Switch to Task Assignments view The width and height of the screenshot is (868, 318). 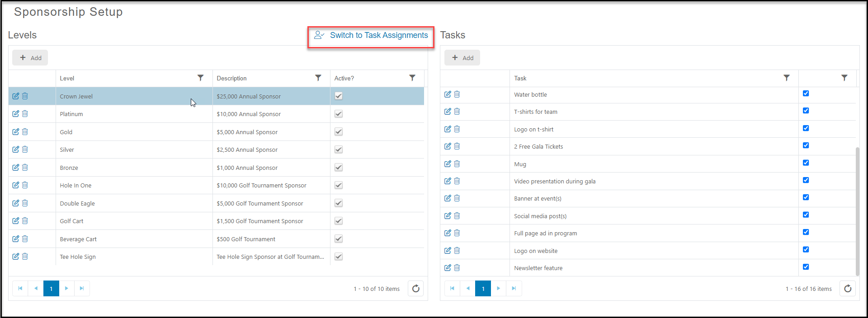371,35
